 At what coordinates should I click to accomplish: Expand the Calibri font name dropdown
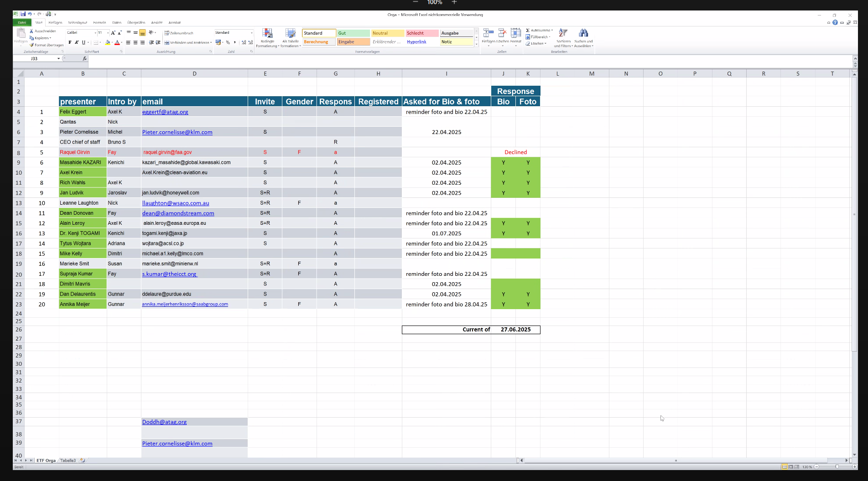[x=95, y=33]
